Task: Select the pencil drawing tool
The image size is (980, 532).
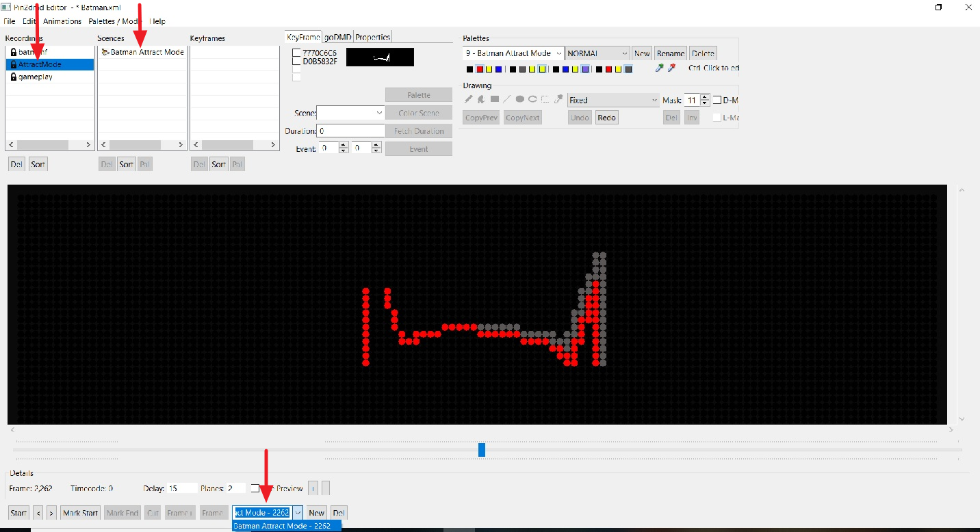Action: click(469, 99)
